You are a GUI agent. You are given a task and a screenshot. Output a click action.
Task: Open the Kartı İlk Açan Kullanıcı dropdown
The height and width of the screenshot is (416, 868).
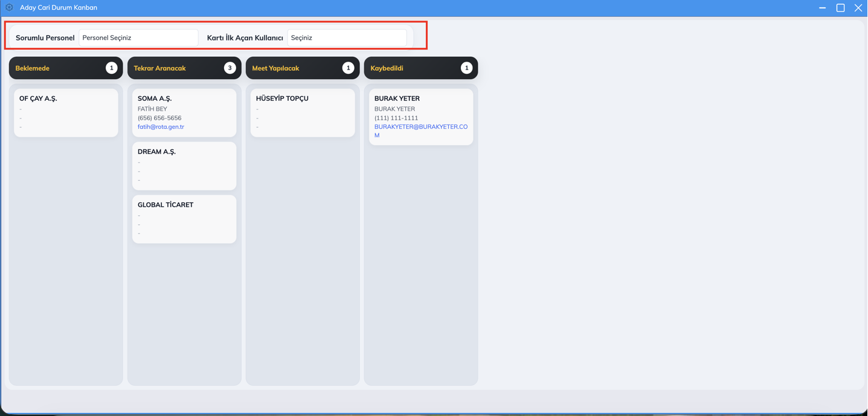coord(347,37)
